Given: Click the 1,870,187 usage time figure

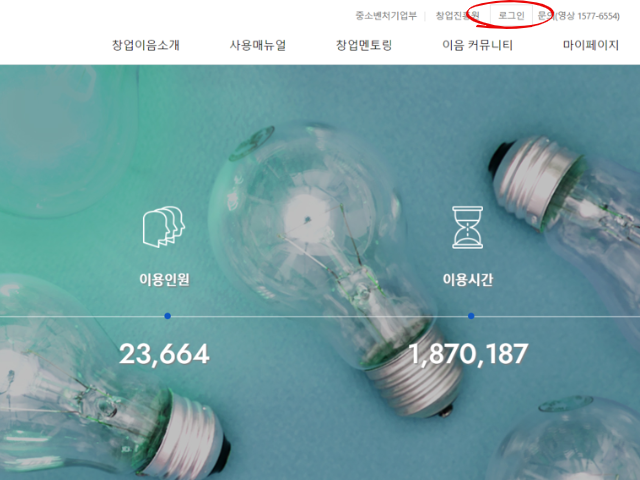Looking at the screenshot, I should point(468,354).
